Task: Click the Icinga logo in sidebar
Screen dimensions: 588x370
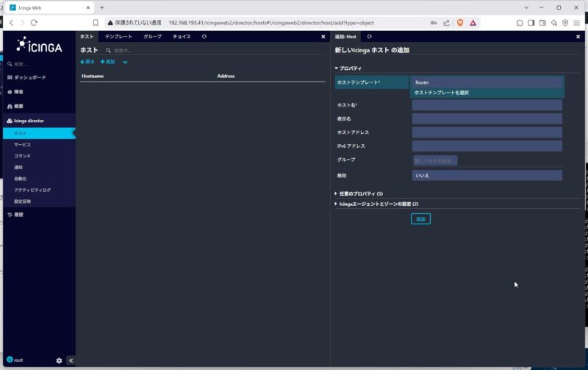Action: pyautogui.click(x=39, y=45)
